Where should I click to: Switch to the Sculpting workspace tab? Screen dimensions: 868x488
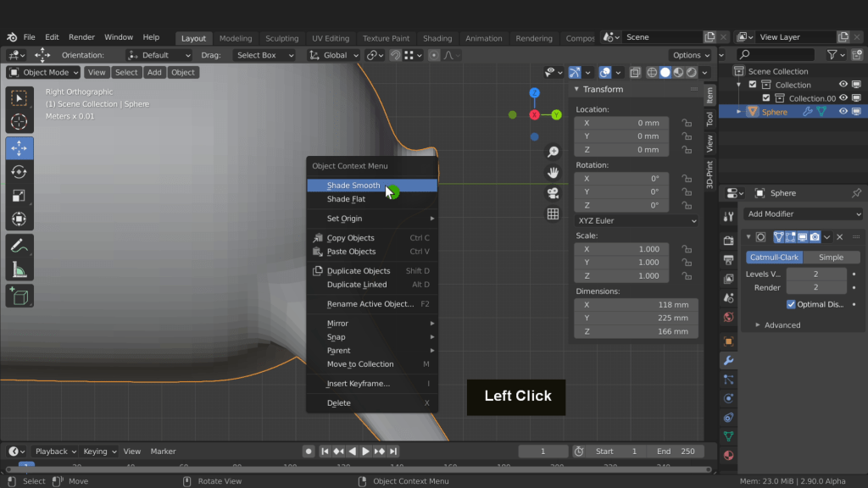pyautogui.click(x=281, y=38)
